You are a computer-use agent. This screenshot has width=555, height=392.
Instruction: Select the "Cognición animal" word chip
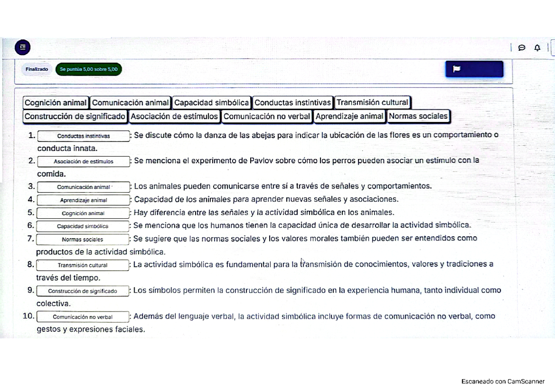pyautogui.click(x=55, y=102)
